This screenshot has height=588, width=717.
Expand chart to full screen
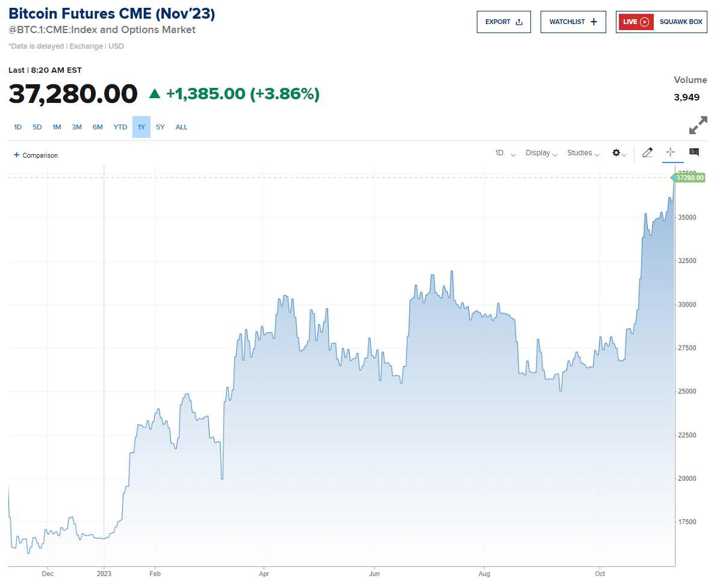[x=698, y=125]
